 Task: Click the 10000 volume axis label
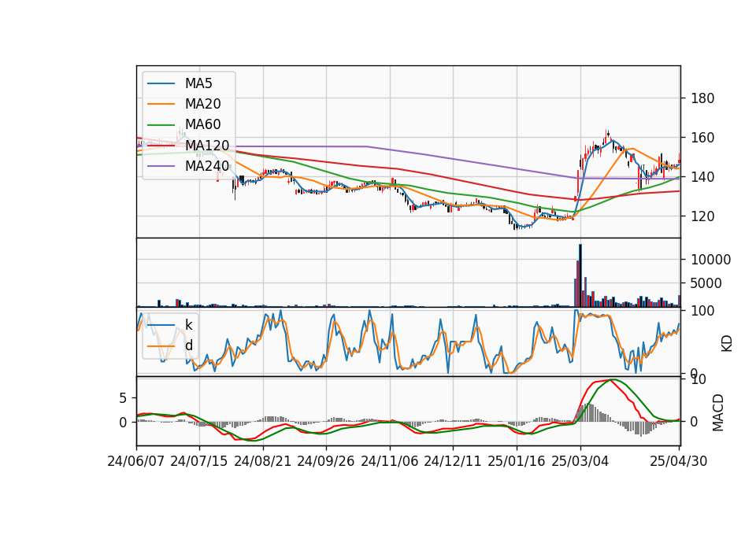[x=710, y=260]
